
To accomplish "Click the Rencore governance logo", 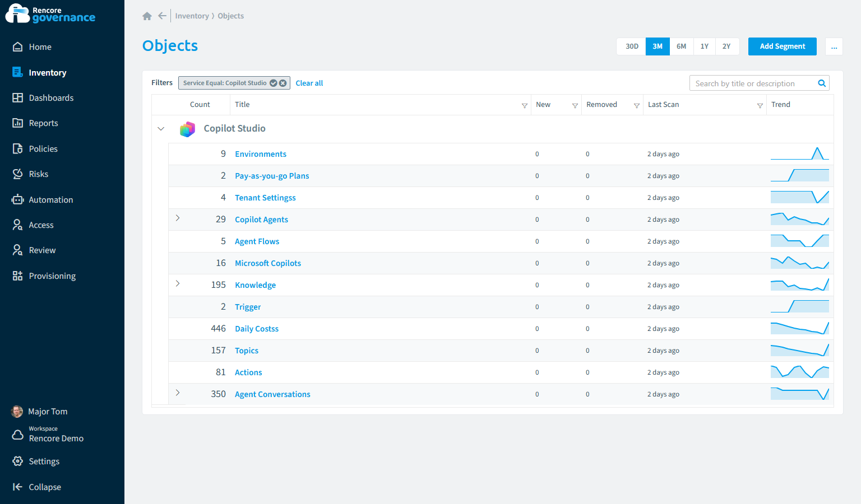I will pyautogui.click(x=50, y=13).
